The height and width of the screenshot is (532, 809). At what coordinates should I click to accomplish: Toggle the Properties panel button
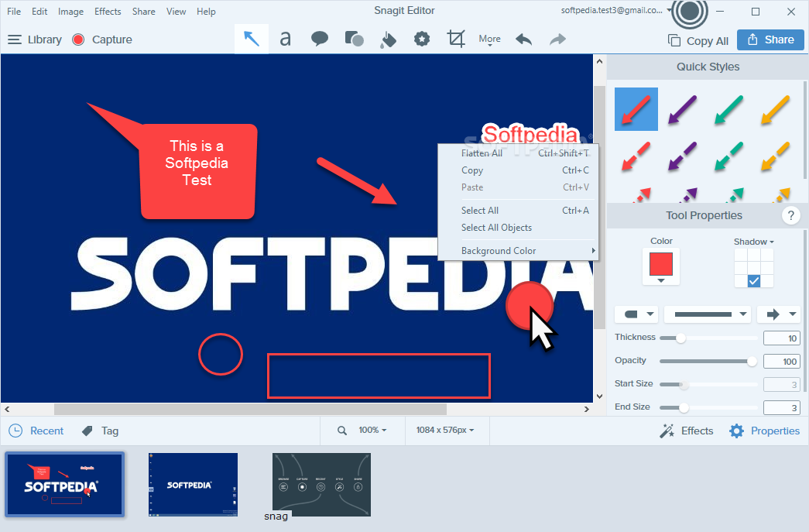click(764, 431)
